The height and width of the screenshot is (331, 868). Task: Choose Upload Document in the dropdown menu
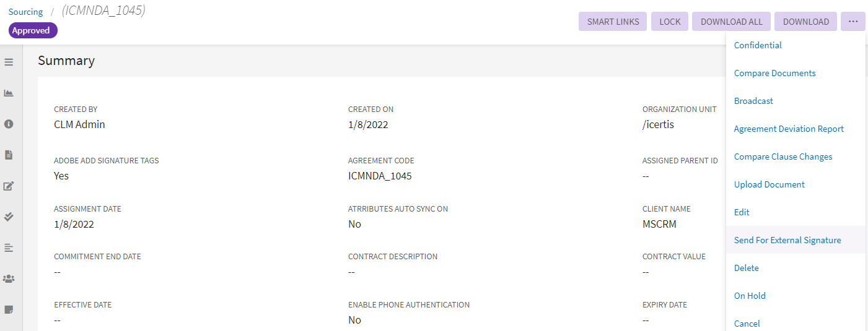769,184
